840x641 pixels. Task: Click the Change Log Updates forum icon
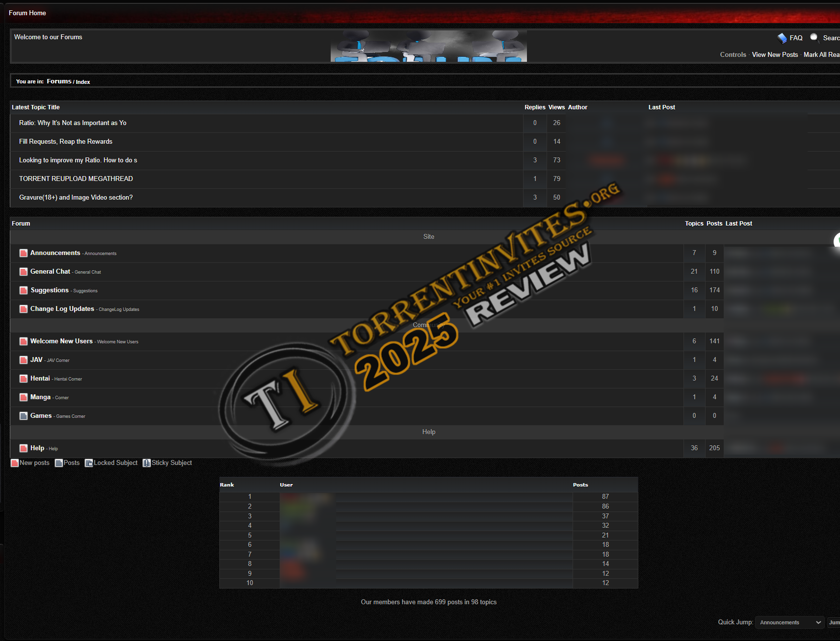23,309
